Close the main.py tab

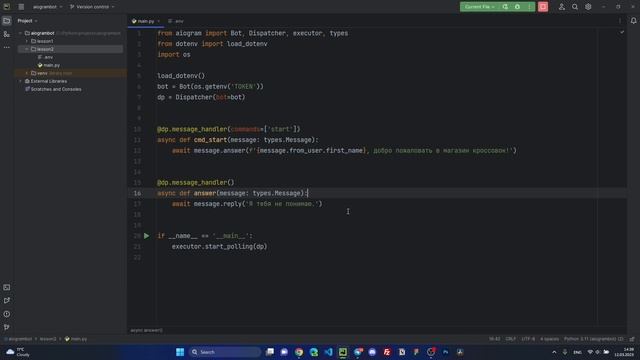tap(159, 21)
